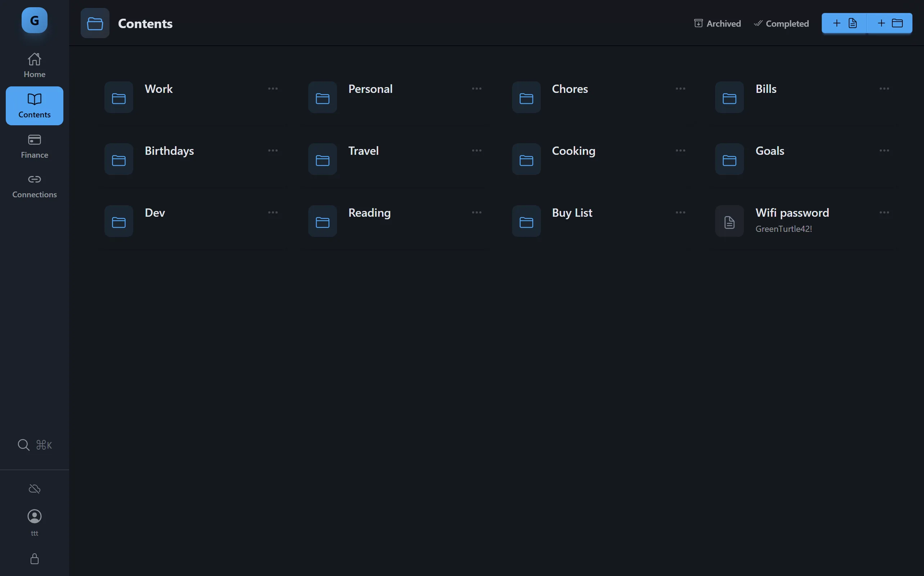
Task: Click the G avatar at the top
Action: pos(34,20)
